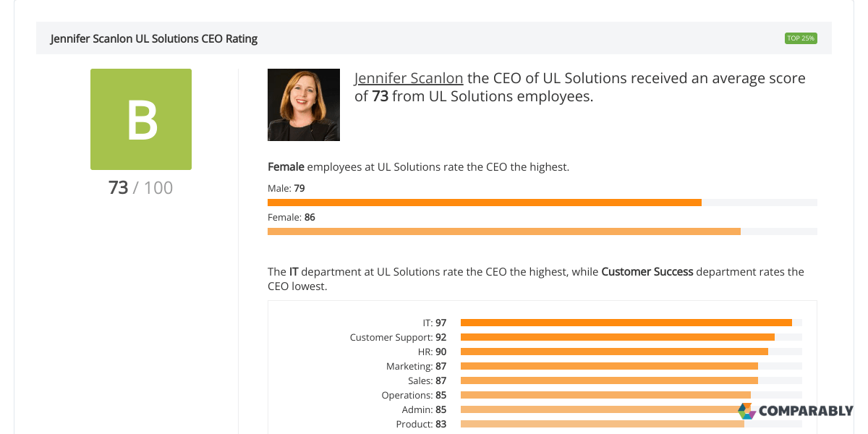Click the HR: 90 department label
This screenshot has height=434, width=868.
pos(431,351)
